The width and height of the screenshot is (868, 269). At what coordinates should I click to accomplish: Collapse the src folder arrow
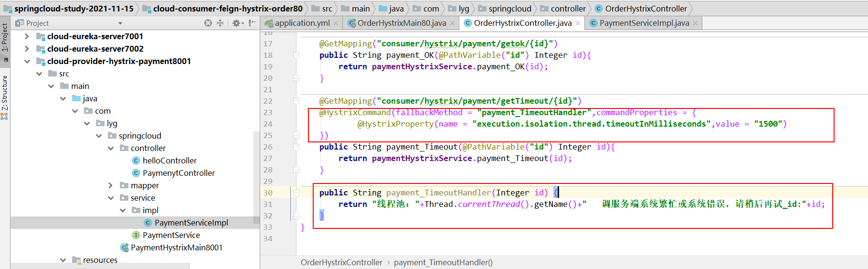tap(39, 74)
